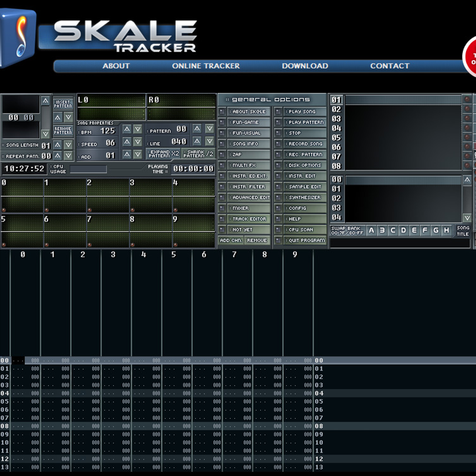Decrease Add value with its down arrow
Image resolution: width=476 pixels, height=476 pixels.
138,154
